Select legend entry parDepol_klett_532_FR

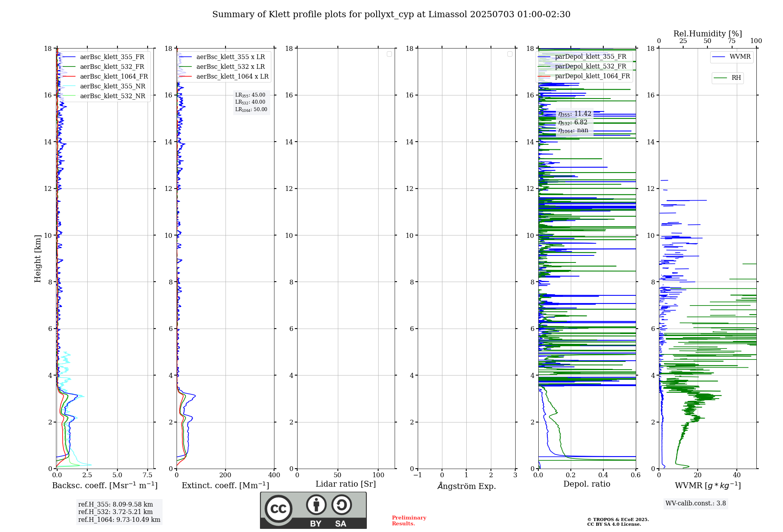click(582, 66)
